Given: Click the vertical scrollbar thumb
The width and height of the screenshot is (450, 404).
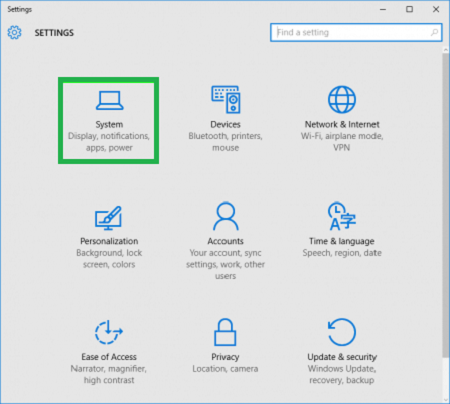Looking at the screenshot, I should [x=446, y=205].
